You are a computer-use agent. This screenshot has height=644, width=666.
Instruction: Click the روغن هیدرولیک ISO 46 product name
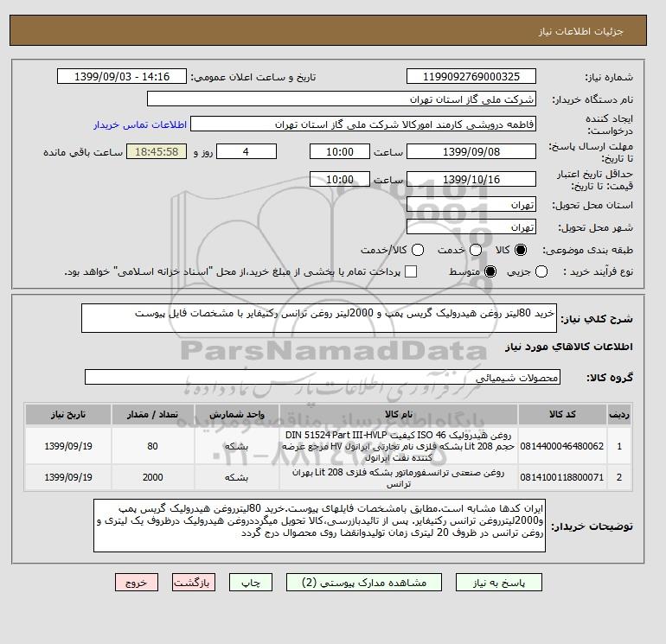[399, 446]
